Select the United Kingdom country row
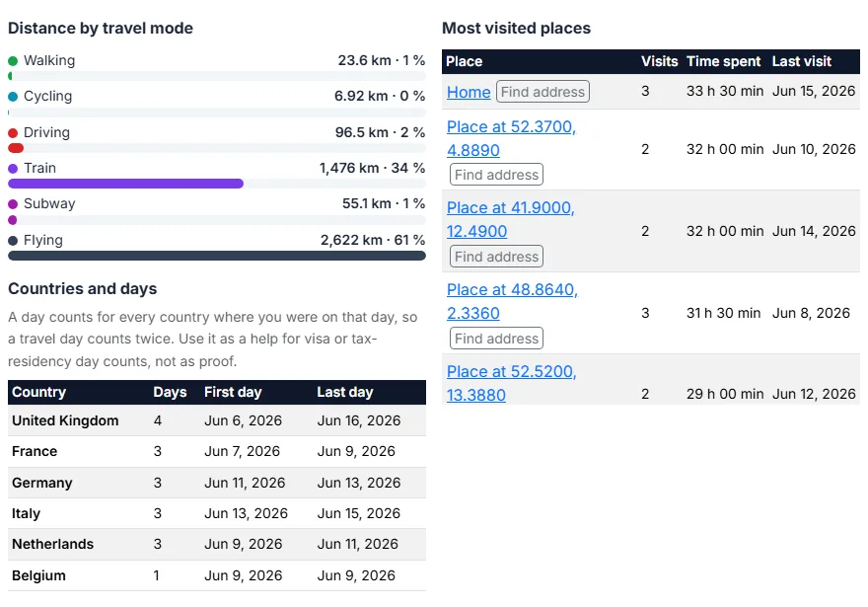The width and height of the screenshot is (868, 607). click(x=217, y=420)
